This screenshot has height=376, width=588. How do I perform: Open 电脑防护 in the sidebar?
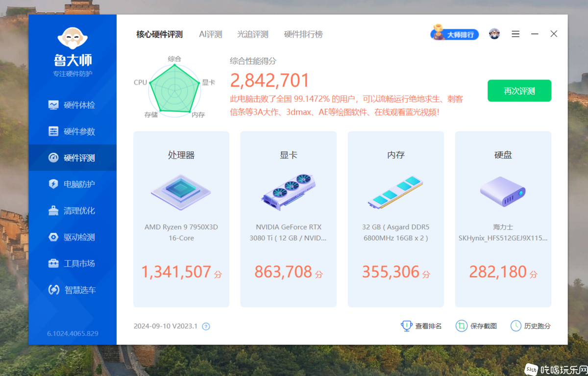(73, 184)
